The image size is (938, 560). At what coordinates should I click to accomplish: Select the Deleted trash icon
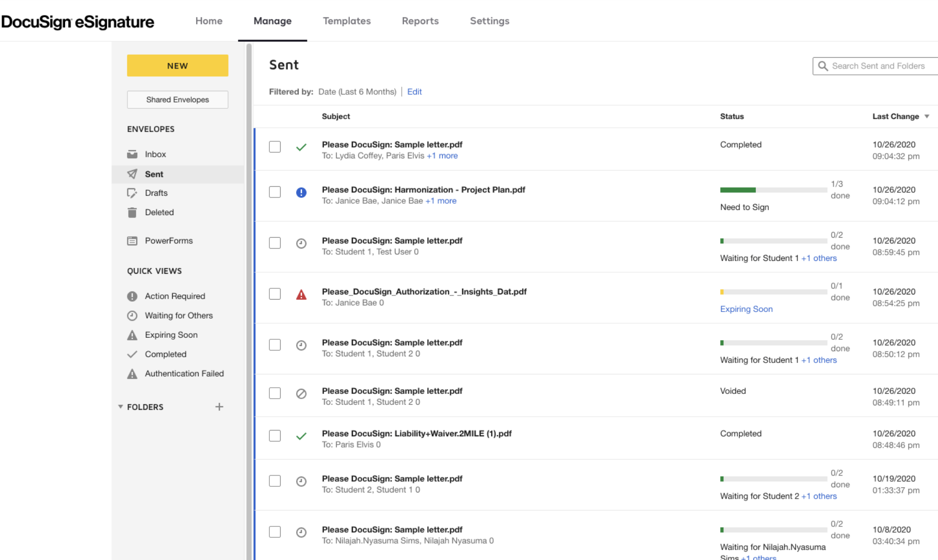click(x=132, y=212)
